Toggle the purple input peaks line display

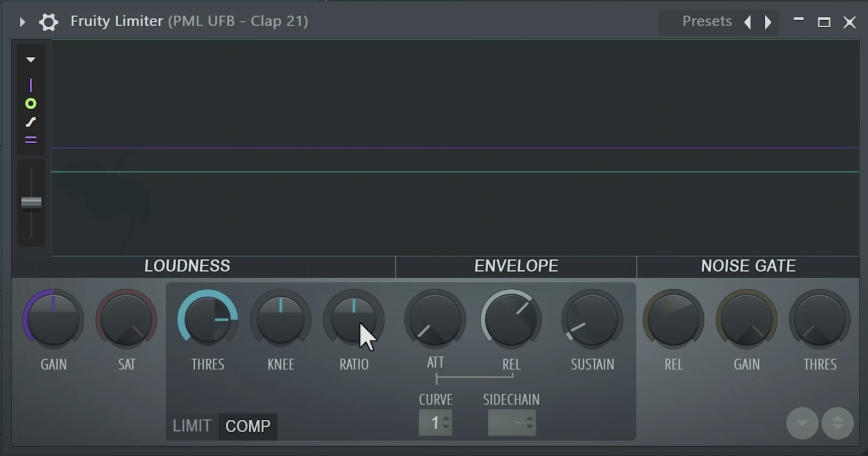[x=31, y=85]
